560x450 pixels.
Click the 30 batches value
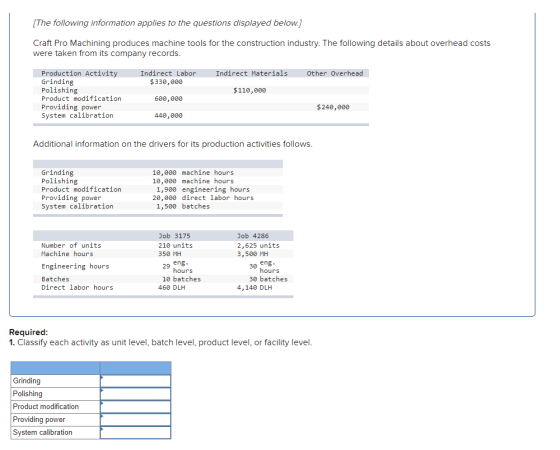tap(268, 279)
